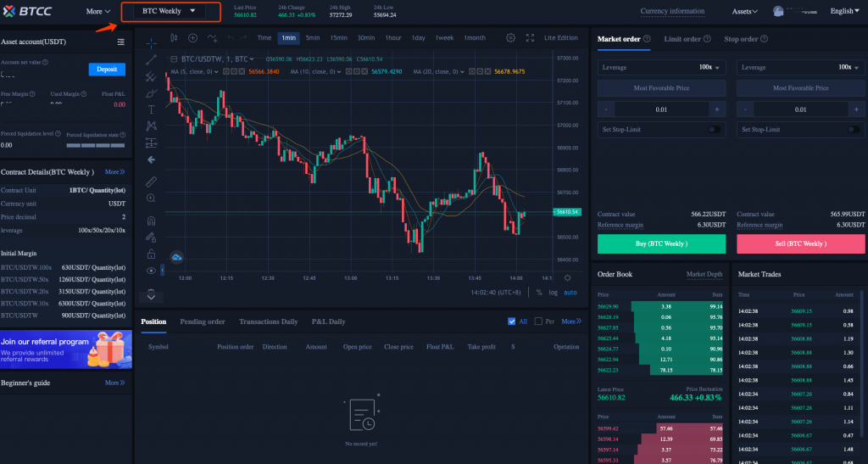Click the user profile avatar

point(778,11)
